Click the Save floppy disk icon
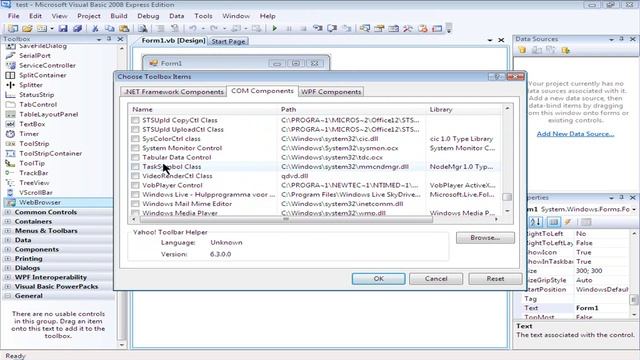The width and height of the screenshot is (640, 360). point(63,28)
